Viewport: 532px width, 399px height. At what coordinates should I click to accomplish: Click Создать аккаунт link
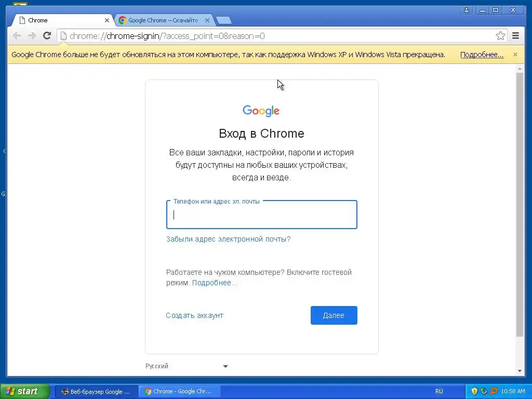coord(195,315)
